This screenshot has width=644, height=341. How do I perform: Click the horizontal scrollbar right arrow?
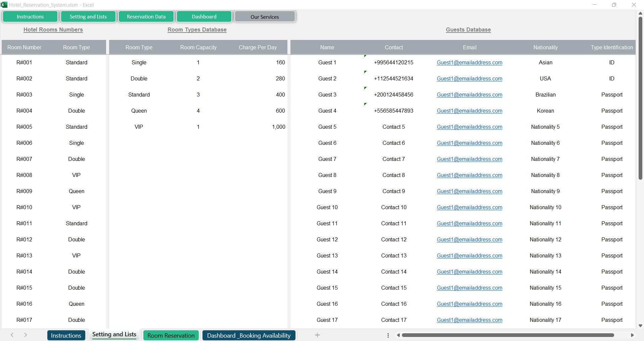(x=632, y=335)
